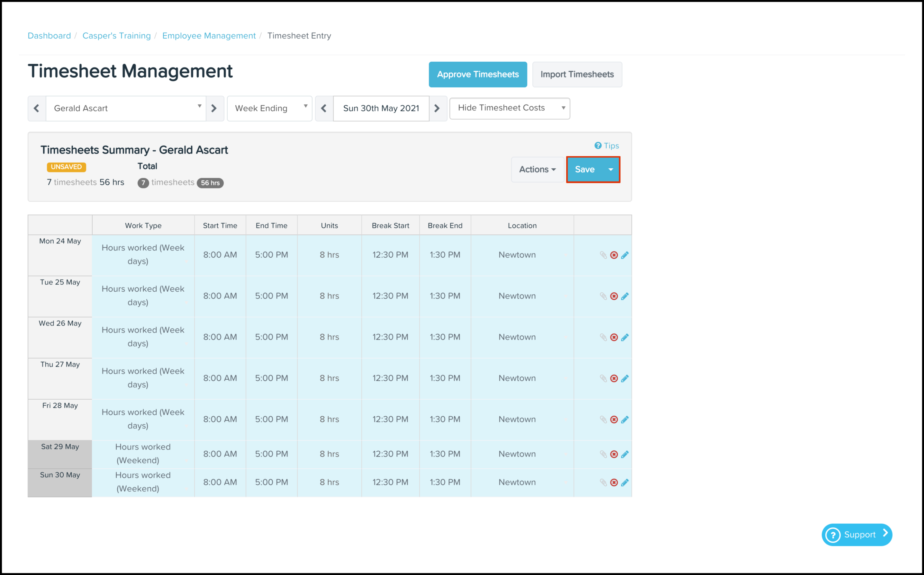This screenshot has width=924, height=575.
Task: Edit the Fri 28 May timesheet entry
Action: click(624, 419)
